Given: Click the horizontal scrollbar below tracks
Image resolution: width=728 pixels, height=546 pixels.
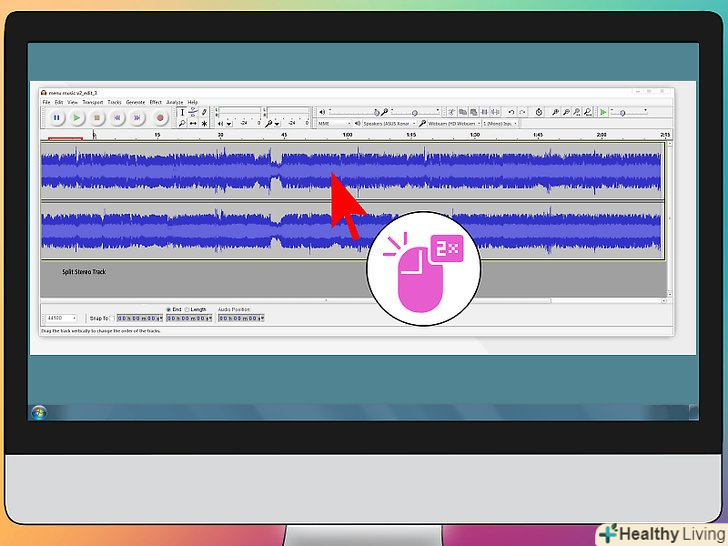Looking at the screenshot, I should [354, 301].
